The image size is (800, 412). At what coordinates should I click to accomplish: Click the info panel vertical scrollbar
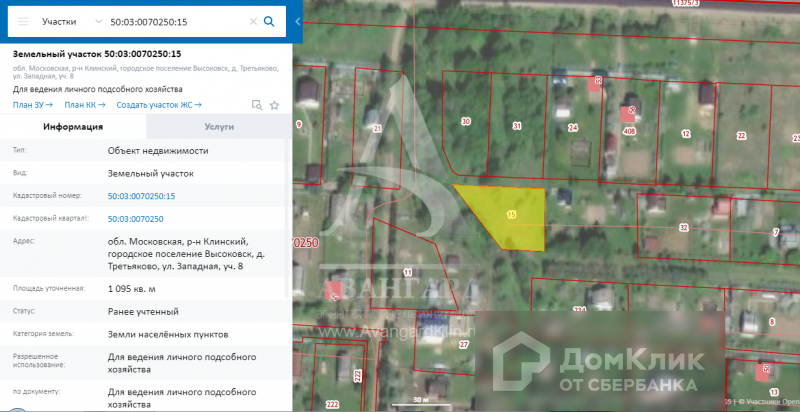pyautogui.click(x=288, y=219)
